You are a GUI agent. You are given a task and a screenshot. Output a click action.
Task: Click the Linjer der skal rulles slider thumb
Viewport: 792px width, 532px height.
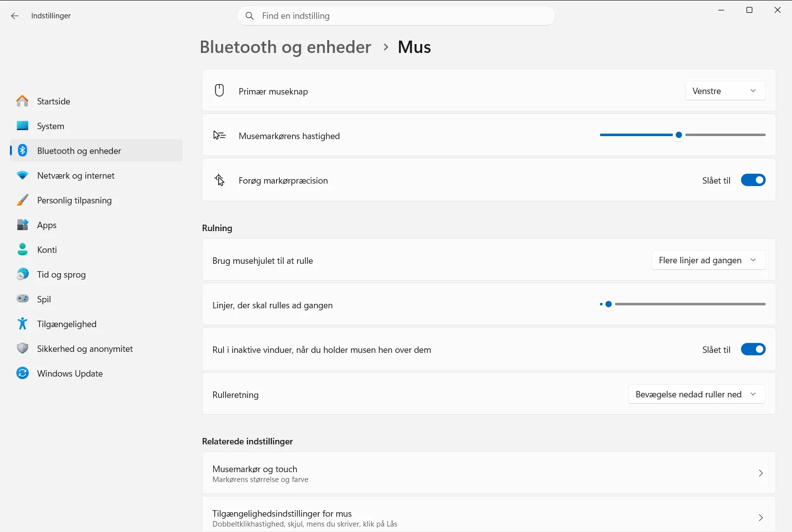click(608, 304)
